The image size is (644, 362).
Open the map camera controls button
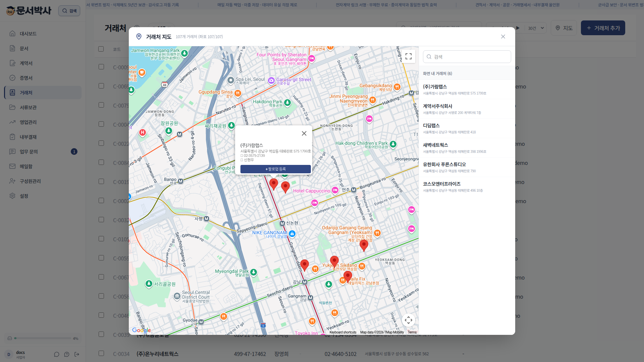click(x=409, y=320)
